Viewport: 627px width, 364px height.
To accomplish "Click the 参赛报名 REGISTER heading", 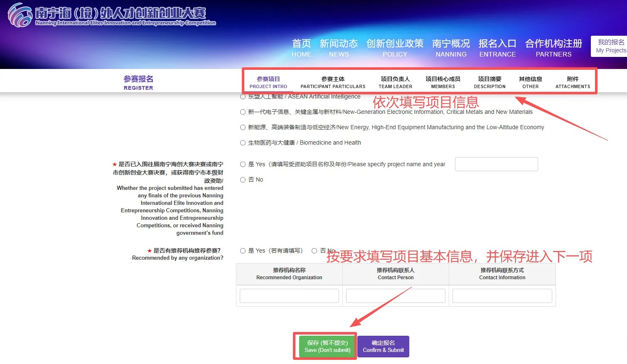I will point(138,83).
